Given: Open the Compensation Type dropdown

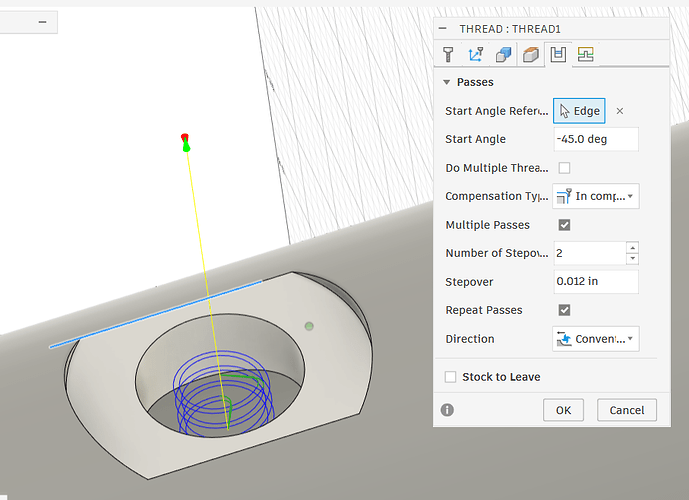Looking at the screenshot, I should tap(595, 196).
